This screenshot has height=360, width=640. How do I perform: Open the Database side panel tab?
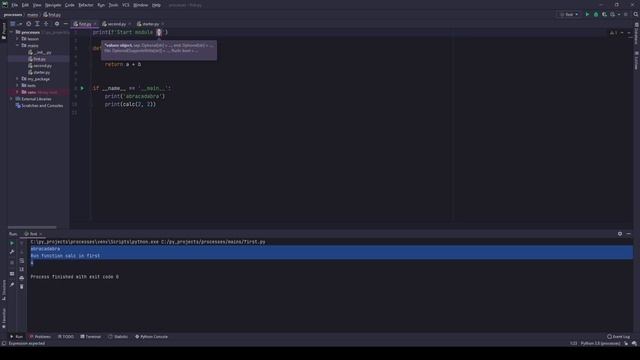(636, 34)
